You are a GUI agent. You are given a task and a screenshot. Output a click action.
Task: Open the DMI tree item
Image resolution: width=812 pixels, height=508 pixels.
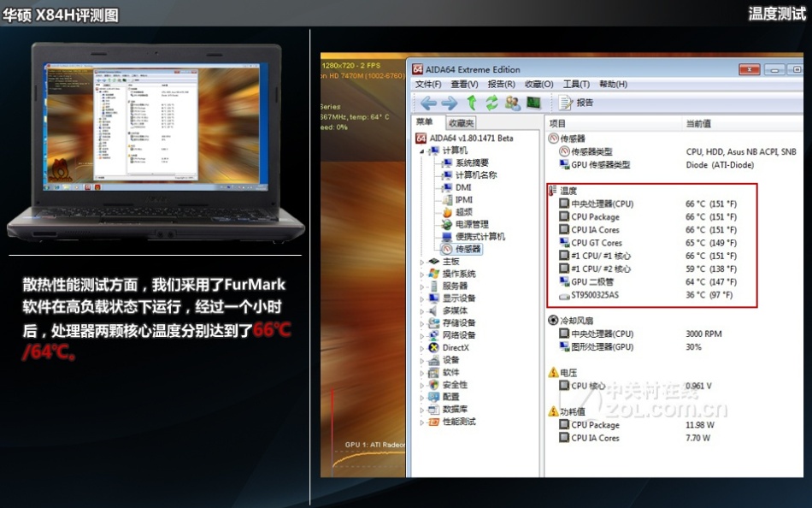click(x=456, y=187)
